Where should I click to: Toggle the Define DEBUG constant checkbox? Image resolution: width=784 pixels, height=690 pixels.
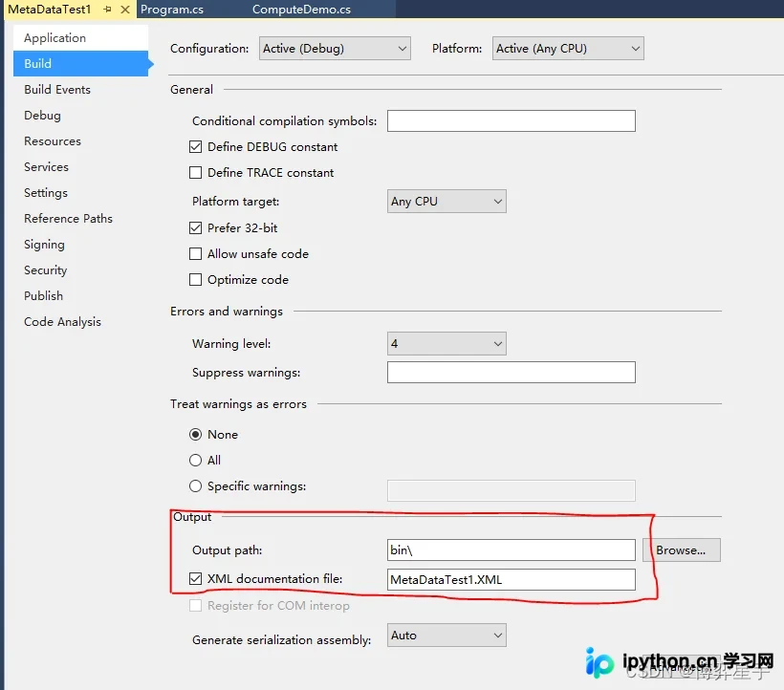(195, 147)
